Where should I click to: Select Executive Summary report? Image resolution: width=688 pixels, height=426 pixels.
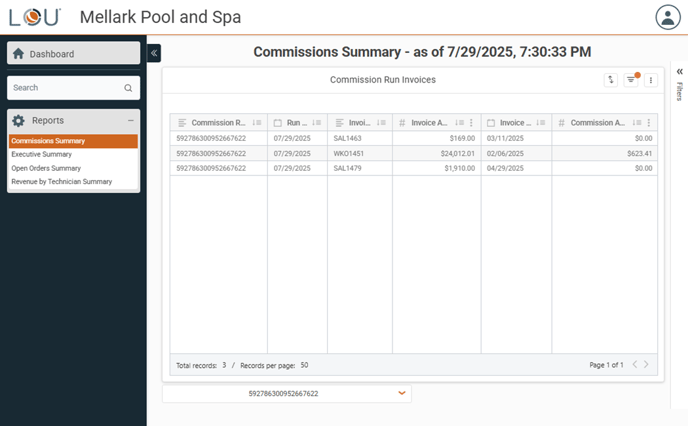point(42,155)
